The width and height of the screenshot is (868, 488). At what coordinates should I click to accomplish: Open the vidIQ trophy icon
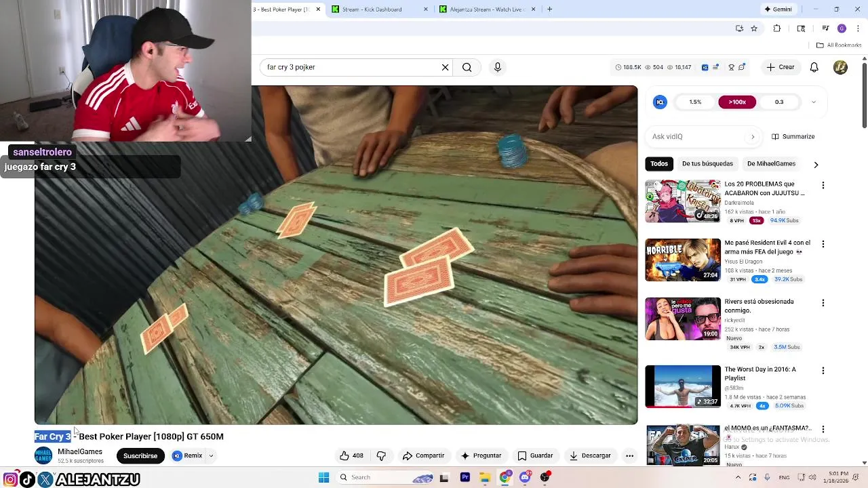(x=731, y=67)
